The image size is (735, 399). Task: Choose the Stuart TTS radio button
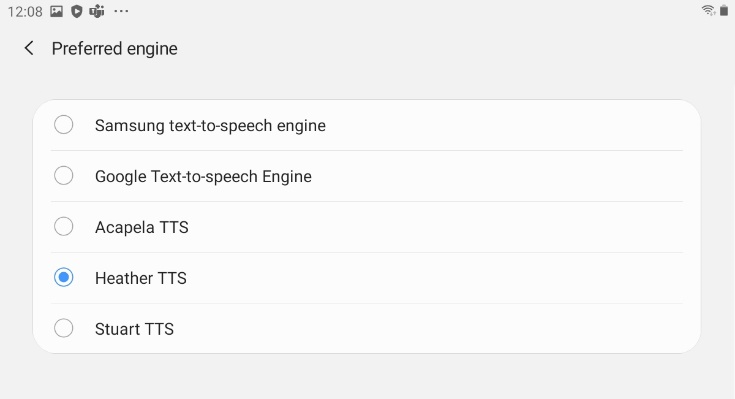(63, 328)
